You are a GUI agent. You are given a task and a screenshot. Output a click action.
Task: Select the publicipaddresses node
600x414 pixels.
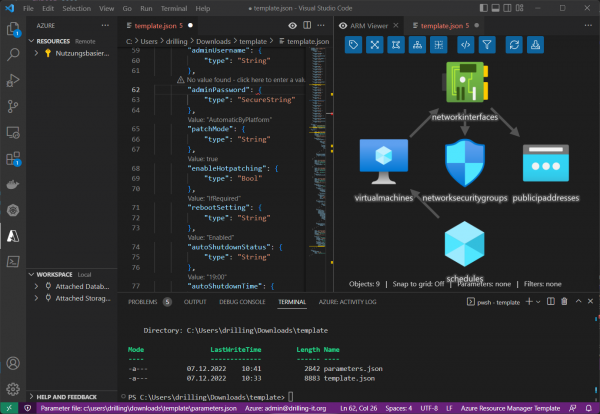point(546,163)
